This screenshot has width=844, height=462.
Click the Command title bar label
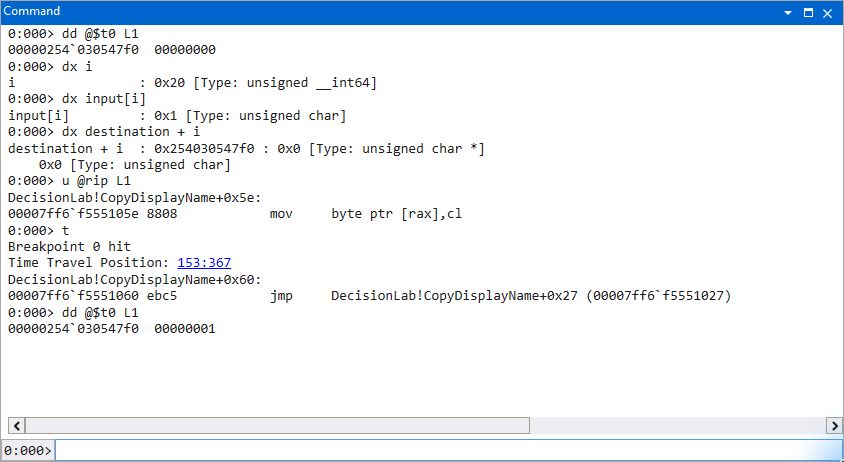pyautogui.click(x=32, y=11)
